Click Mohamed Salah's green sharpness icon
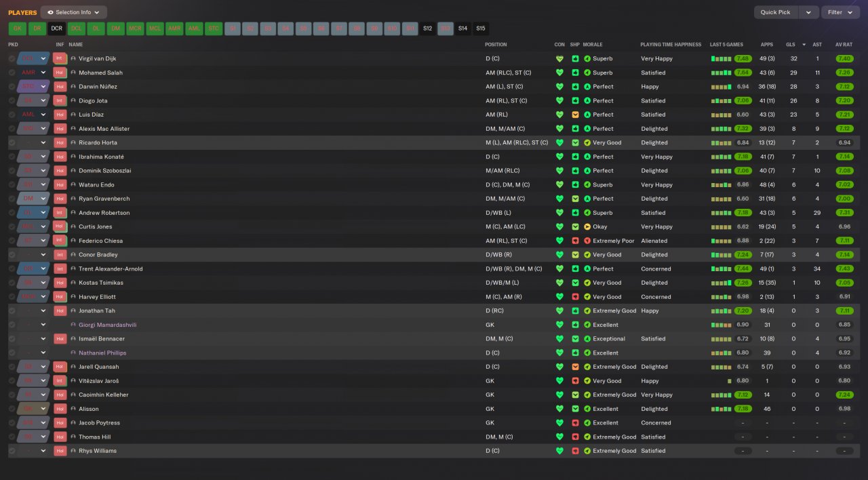Image resolution: width=868 pixels, height=480 pixels. coord(575,73)
